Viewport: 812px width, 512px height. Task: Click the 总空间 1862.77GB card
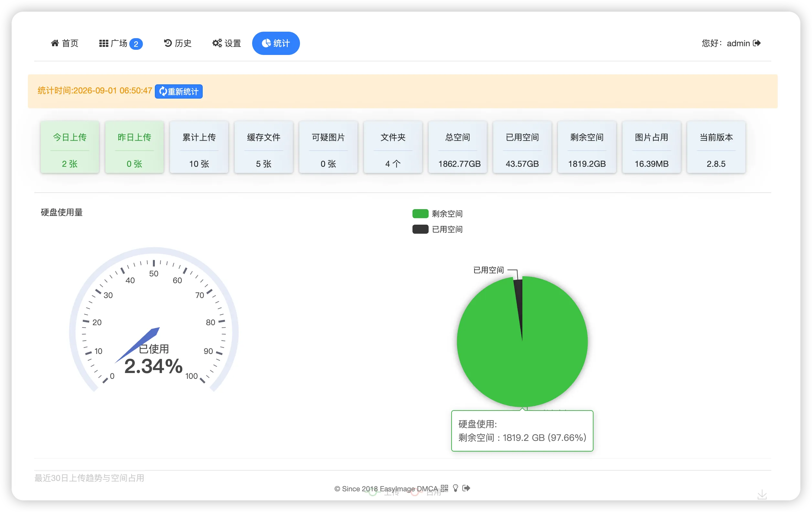click(x=458, y=147)
